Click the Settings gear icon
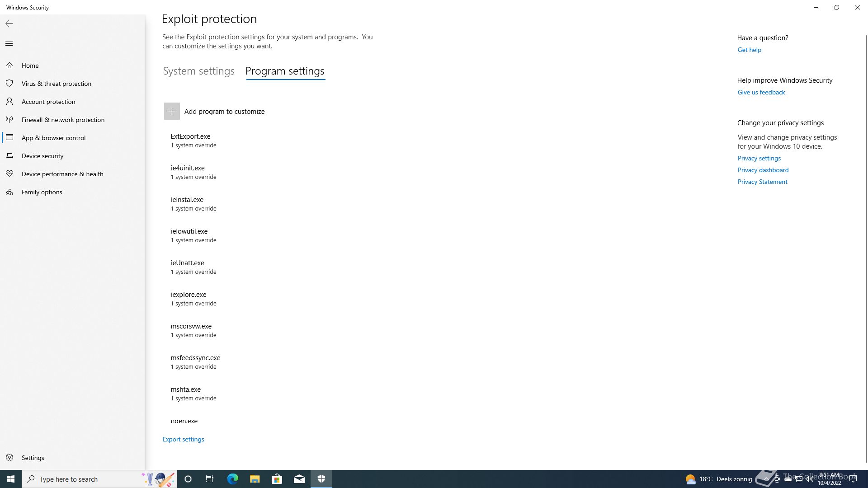The height and width of the screenshot is (488, 868). click(x=9, y=458)
